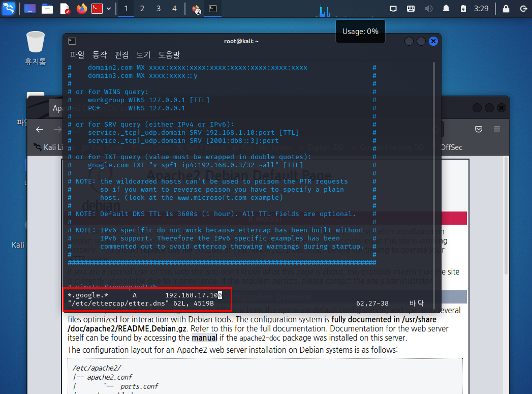Go back in the Firefox window

pos(40,129)
